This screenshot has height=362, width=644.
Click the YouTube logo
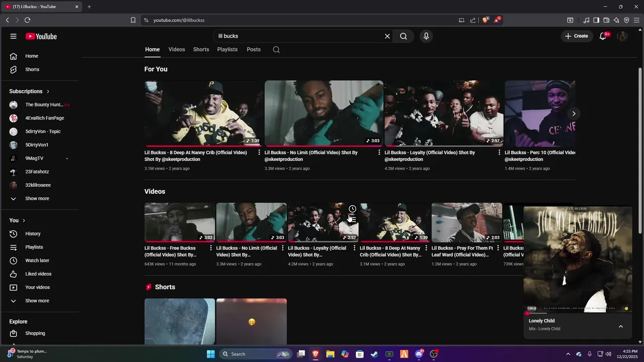point(41,36)
